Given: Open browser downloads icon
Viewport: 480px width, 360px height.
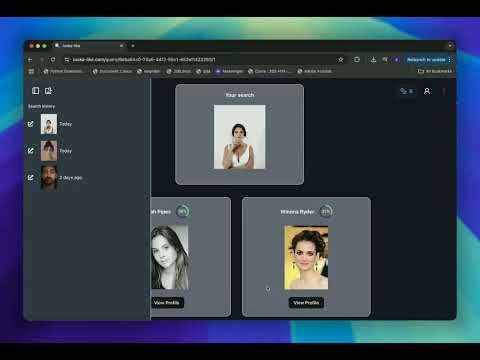Looking at the screenshot, I should (x=373, y=60).
